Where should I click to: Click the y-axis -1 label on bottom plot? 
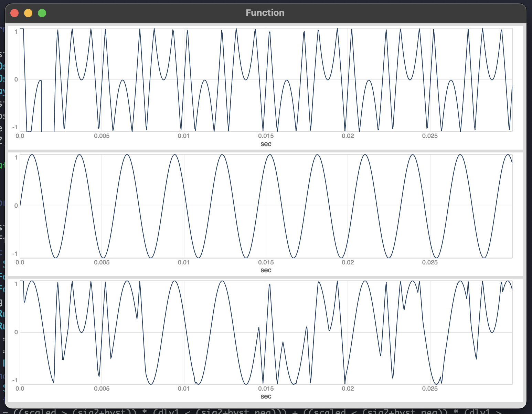click(15, 380)
